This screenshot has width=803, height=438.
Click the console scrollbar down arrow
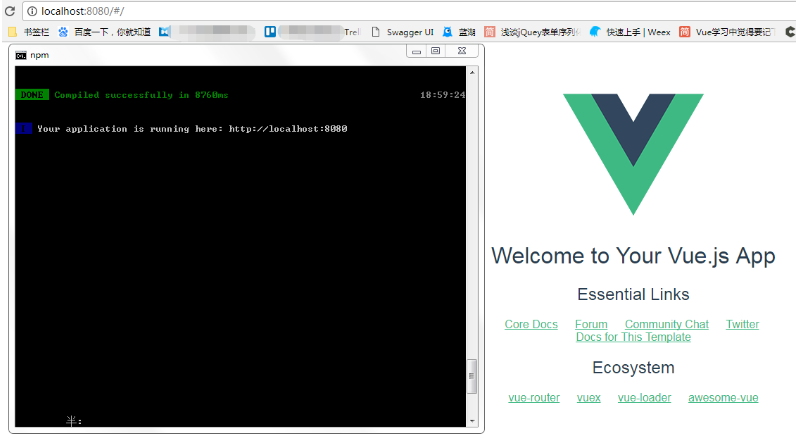point(472,421)
